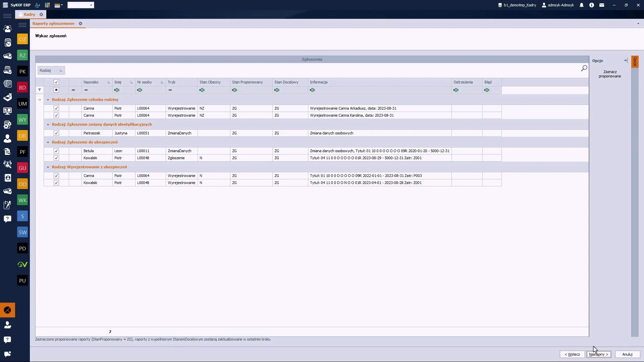This screenshot has width=644, height=362.
Task: Click the search magnifier icon in grid
Action: (x=584, y=68)
